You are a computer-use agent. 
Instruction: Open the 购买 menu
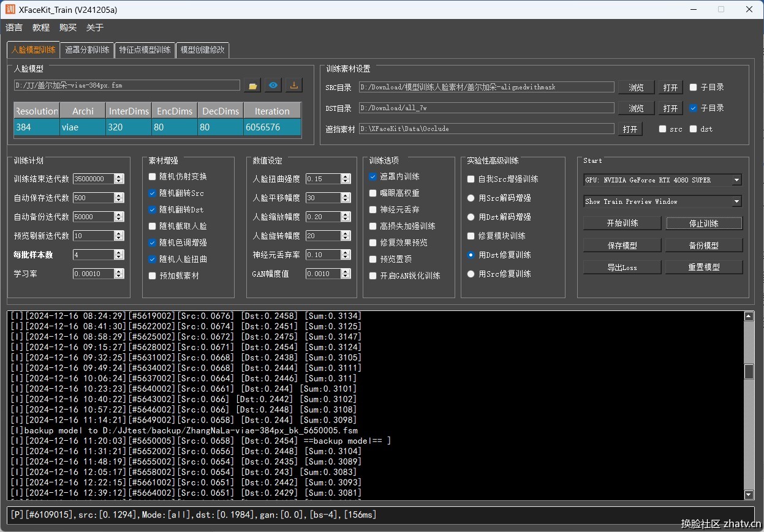[68, 28]
